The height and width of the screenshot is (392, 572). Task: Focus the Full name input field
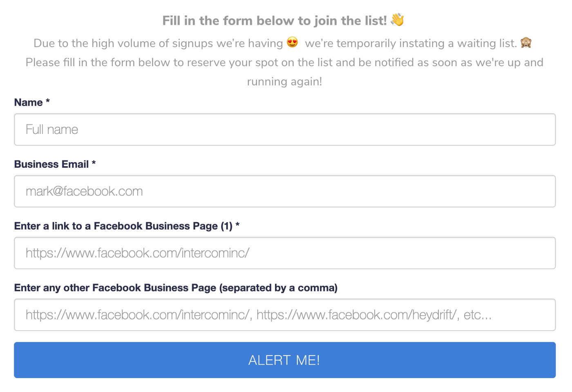[285, 129]
